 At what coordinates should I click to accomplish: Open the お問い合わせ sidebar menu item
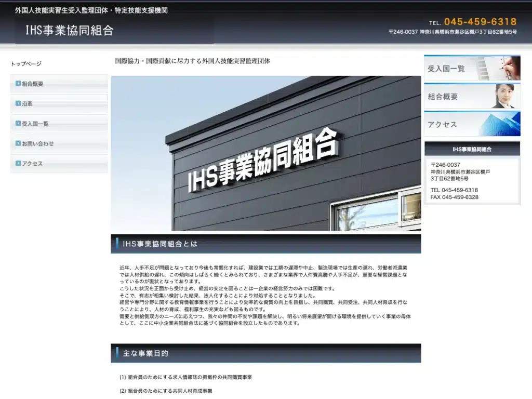pos(59,143)
